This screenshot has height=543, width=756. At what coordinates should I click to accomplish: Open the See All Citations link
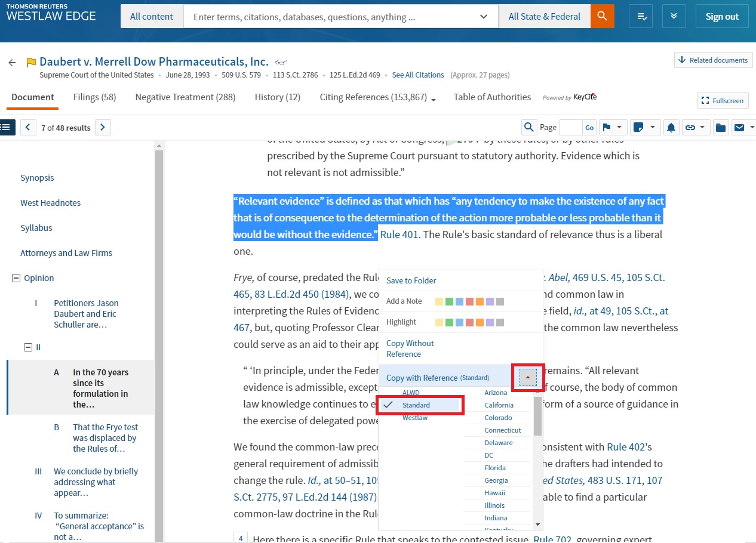tap(417, 75)
